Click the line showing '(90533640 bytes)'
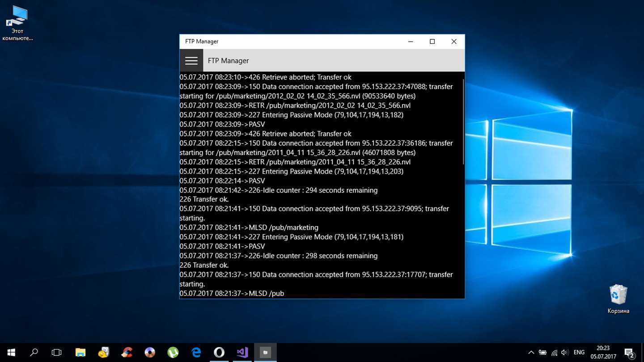644x362 pixels. coord(297,96)
